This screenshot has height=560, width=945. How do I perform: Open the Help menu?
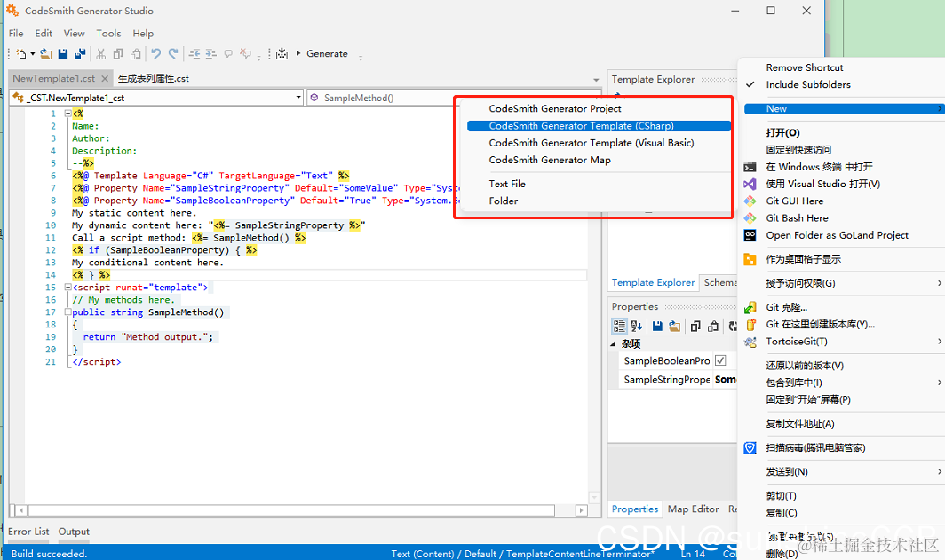click(144, 33)
